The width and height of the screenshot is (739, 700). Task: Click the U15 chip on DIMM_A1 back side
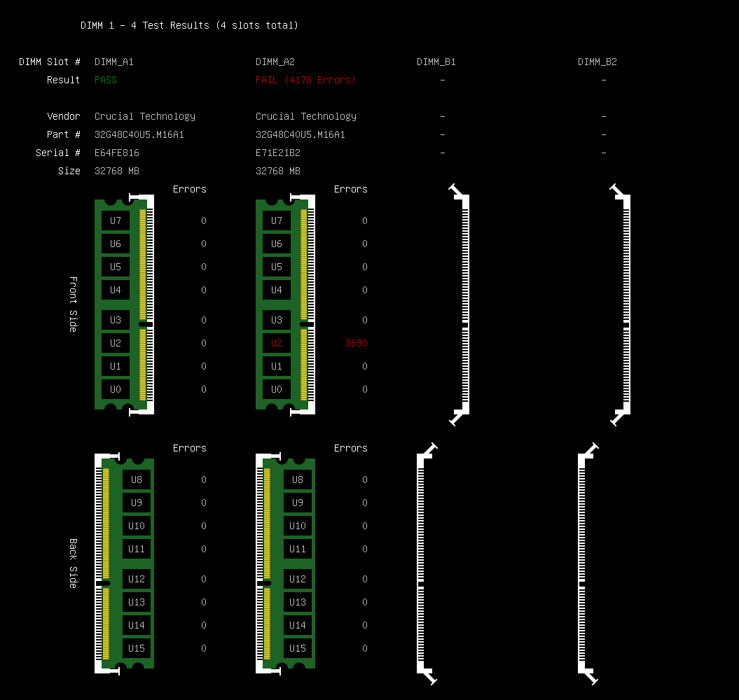137,648
